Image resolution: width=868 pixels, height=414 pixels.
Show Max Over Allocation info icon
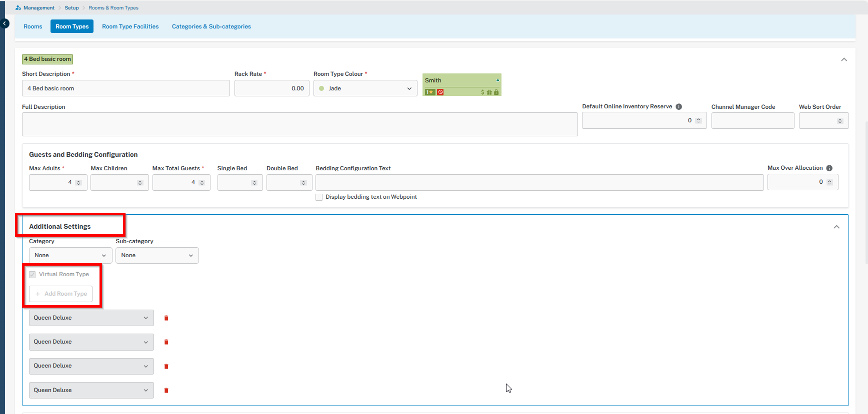[x=829, y=168]
